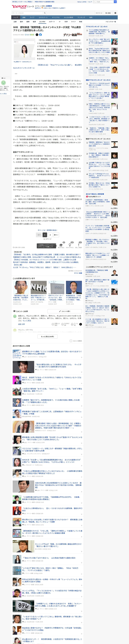129x644 pixels.
Task: Go to 次へ next page button
Action: 56,235
